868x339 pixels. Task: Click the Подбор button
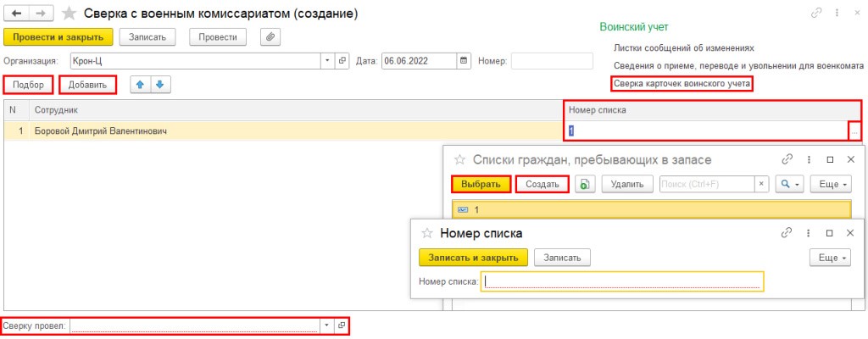click(x=28, y=85)
